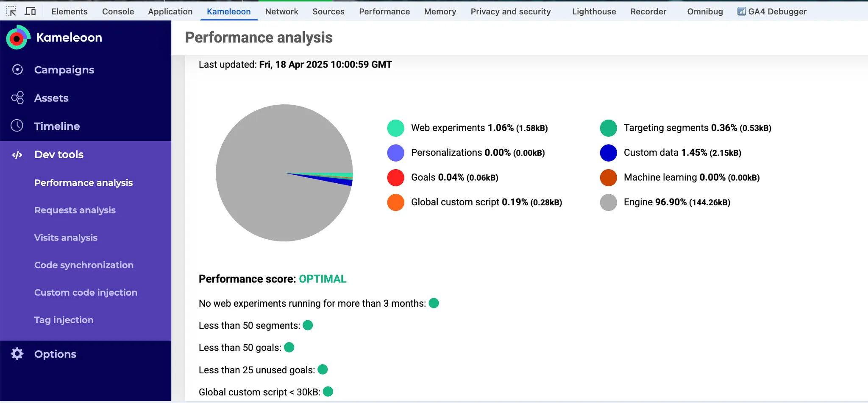Select Custom code injection item
This screenshot has width=868, height=403.
86,293
